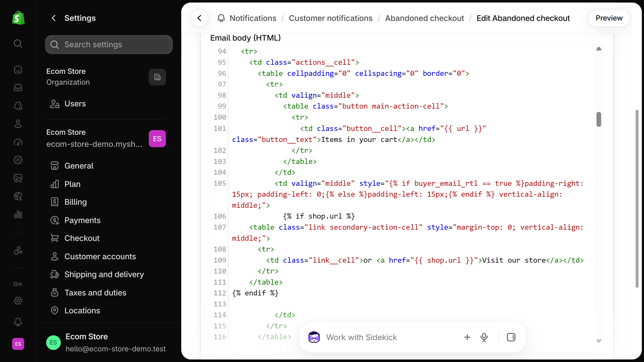Click 'link secondary-action-cell' class value

[363, 227]
